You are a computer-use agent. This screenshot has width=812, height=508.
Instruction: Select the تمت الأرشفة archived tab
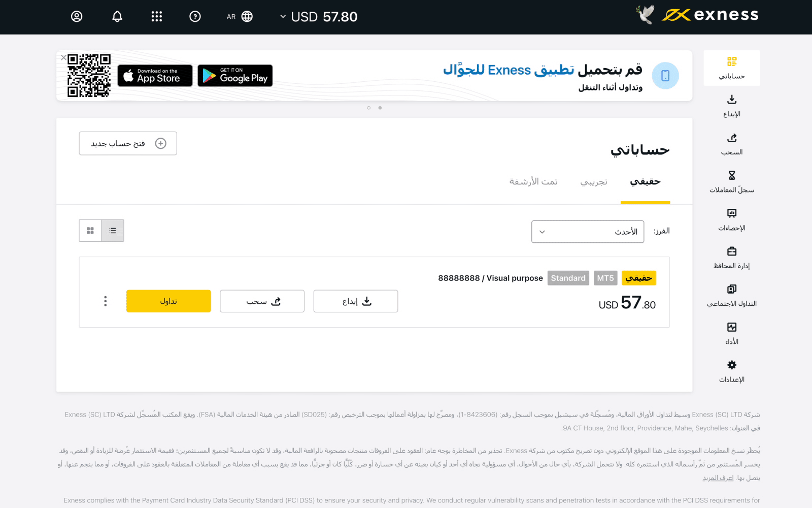tap(533, 182)
